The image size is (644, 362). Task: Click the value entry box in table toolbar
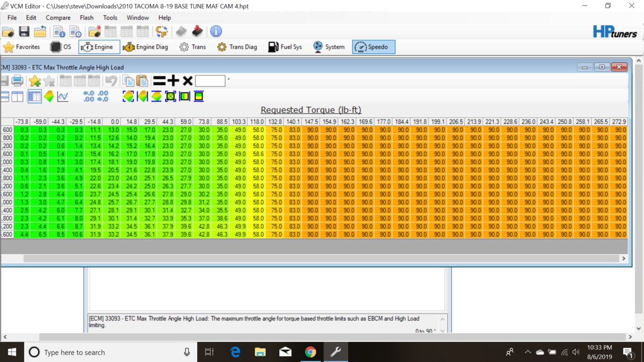210,81
